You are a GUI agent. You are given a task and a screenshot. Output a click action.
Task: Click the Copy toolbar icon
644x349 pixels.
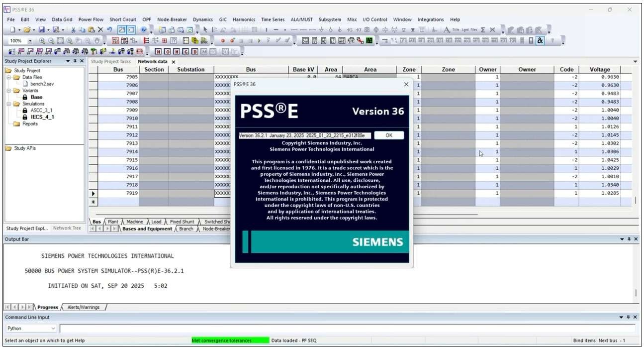point(82,30)
